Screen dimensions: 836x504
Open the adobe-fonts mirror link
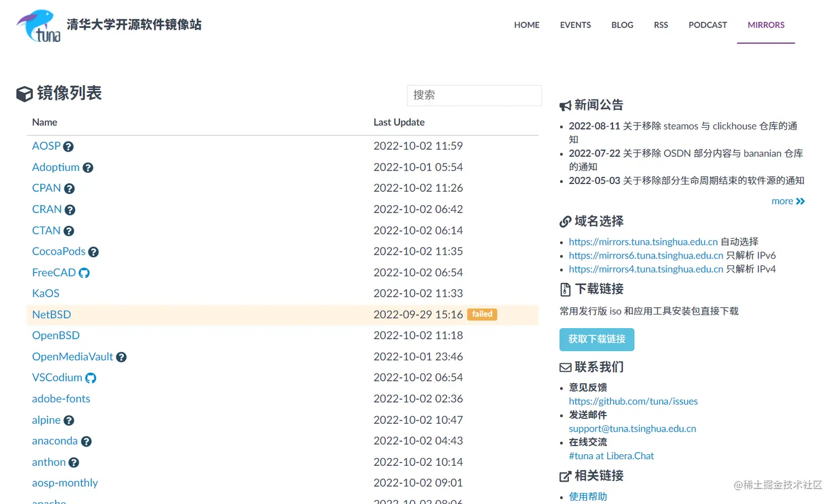(x=61, y=398)
